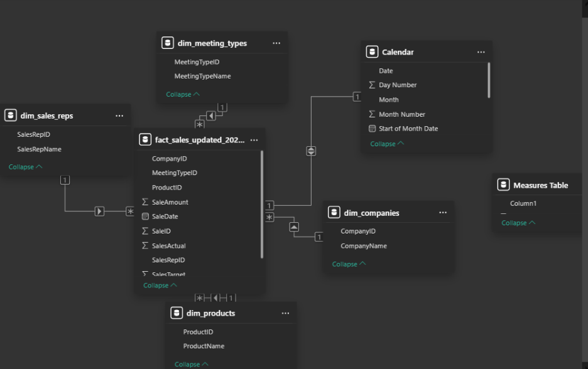The image size is (588, 369).
Task: Select the filter direction arrow on dim_sales_reps relationship
Action: (x=99, y=211)
